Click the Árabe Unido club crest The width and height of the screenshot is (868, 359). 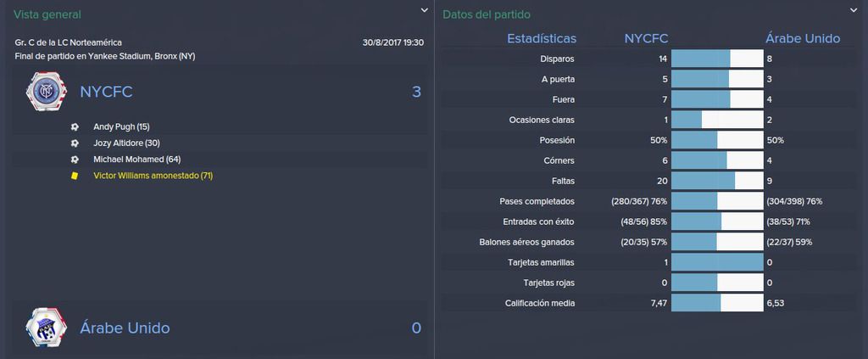click(x=47, y=328)
